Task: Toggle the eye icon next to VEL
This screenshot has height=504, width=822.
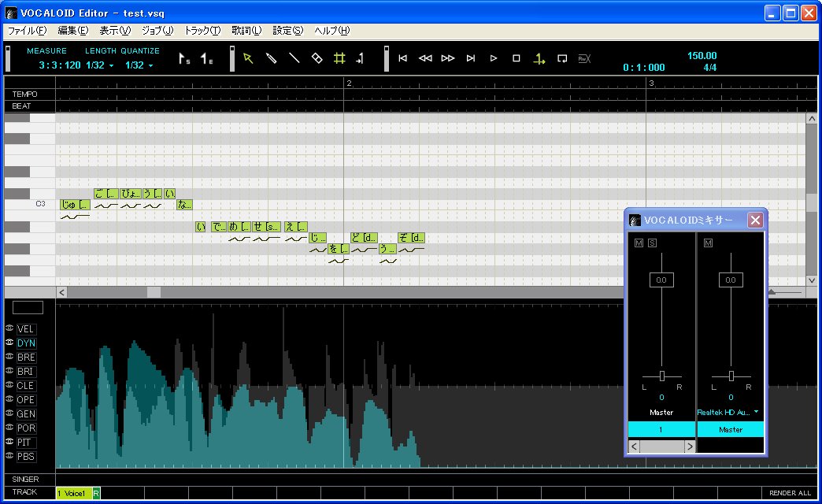Action: click(9, 328)
